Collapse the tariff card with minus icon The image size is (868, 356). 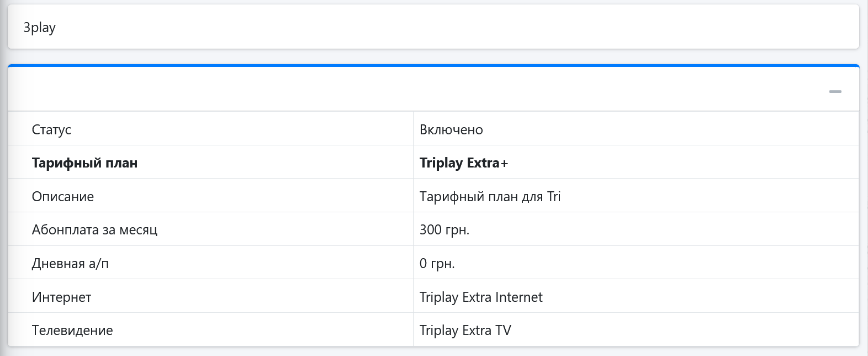coord(835,91)
